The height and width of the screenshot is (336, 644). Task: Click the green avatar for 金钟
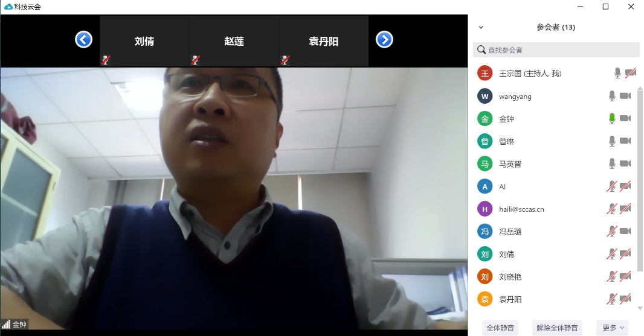[485, 119]
